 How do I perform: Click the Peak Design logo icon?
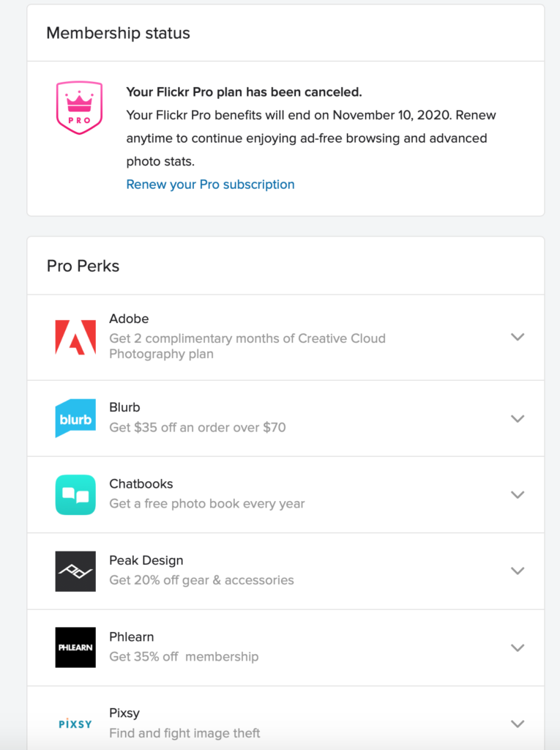point(75,571)
